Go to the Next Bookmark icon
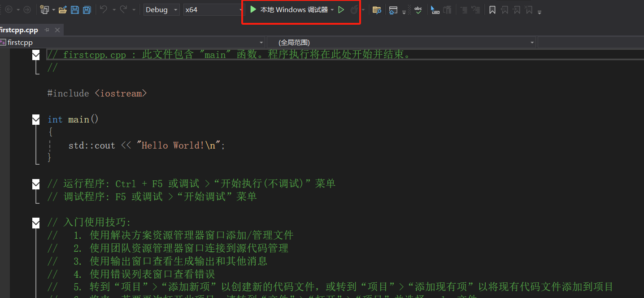 pyautogui.click(x=517, y=10)
